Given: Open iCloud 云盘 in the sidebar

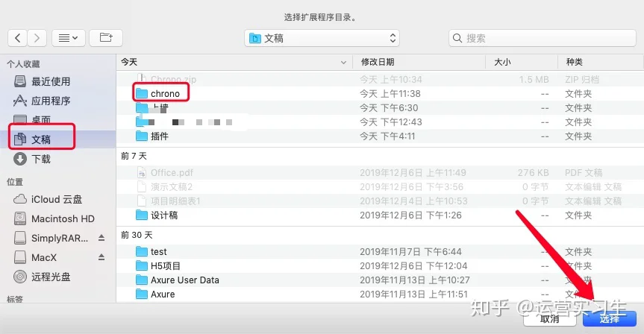Looking at the screenshot, I should (48, 199).
